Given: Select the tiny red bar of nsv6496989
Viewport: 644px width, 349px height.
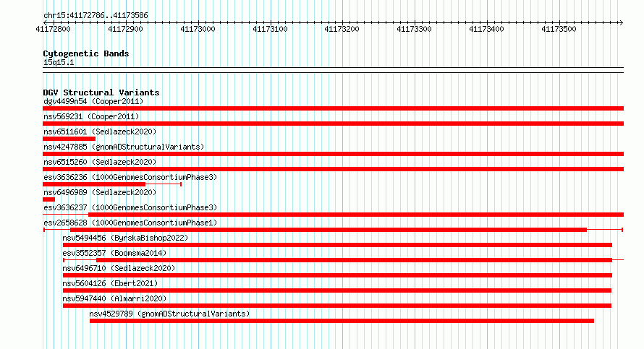Looking at the screenshot, I should [x=49, y=199].
